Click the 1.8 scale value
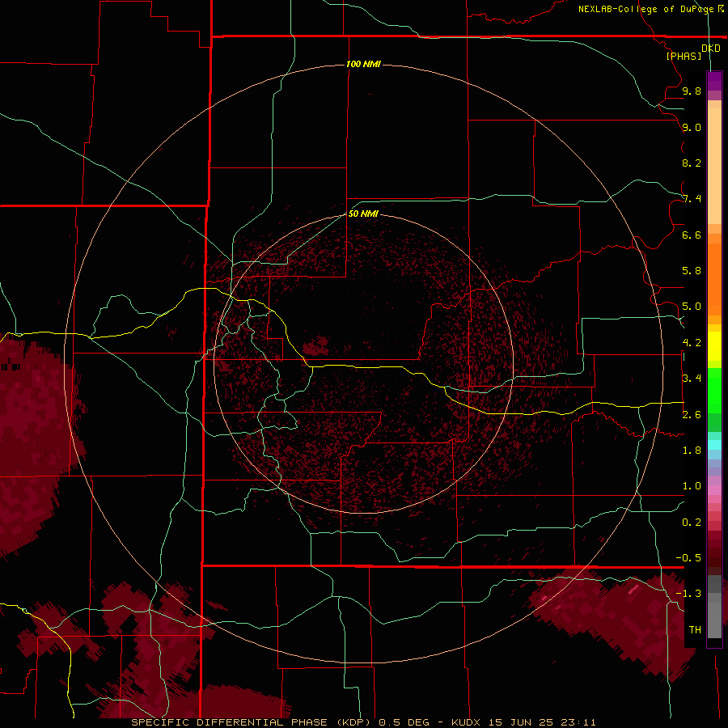 coord(692,451)
